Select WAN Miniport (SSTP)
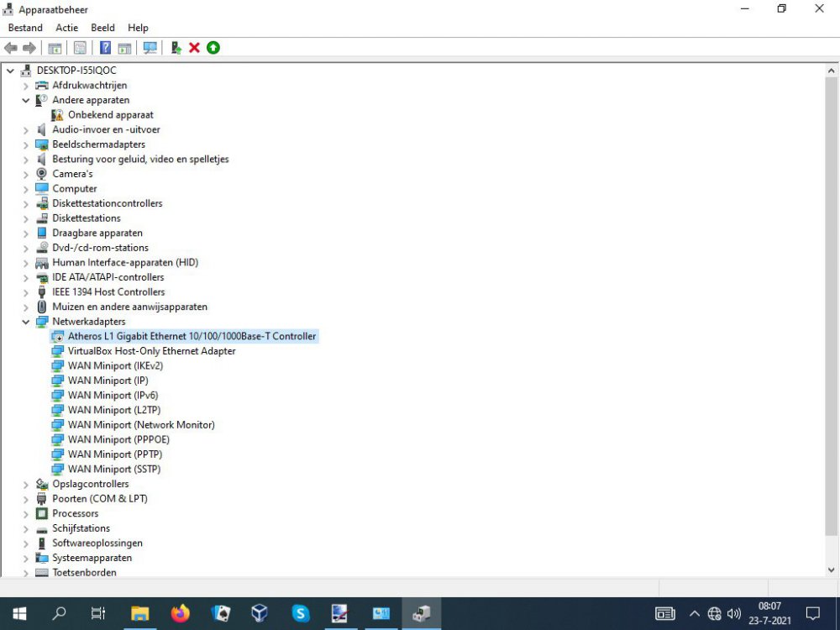This screenshot has width=840, height=630. pyautogui.click(x=114, y=470)
